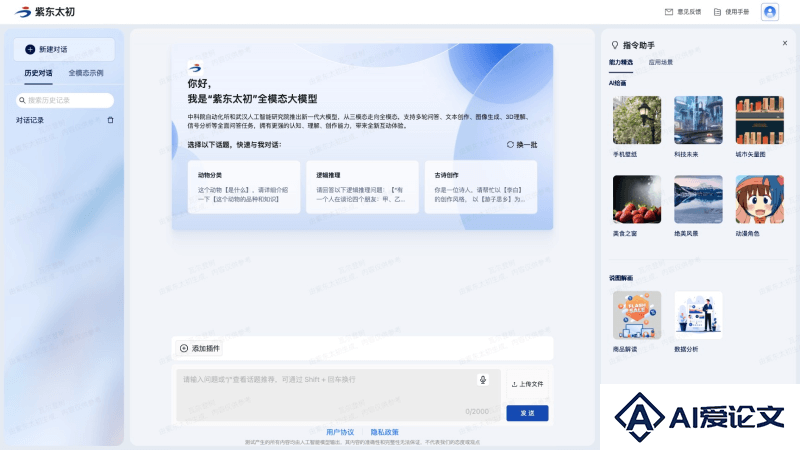Viewport: 800px width, 450px height.
Task: Switch to 全模态示例 tab
Action: 86,73
